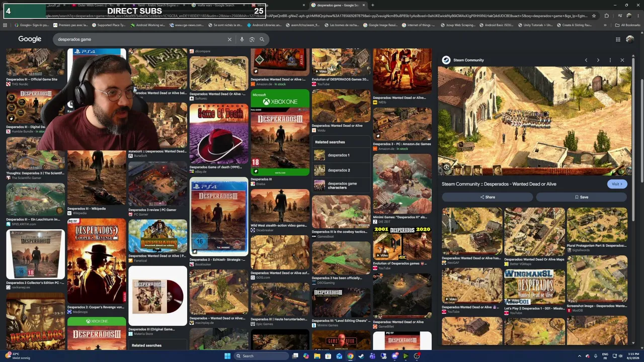Share the previewed image
644x362 pixels.
[x=487, y=197]
